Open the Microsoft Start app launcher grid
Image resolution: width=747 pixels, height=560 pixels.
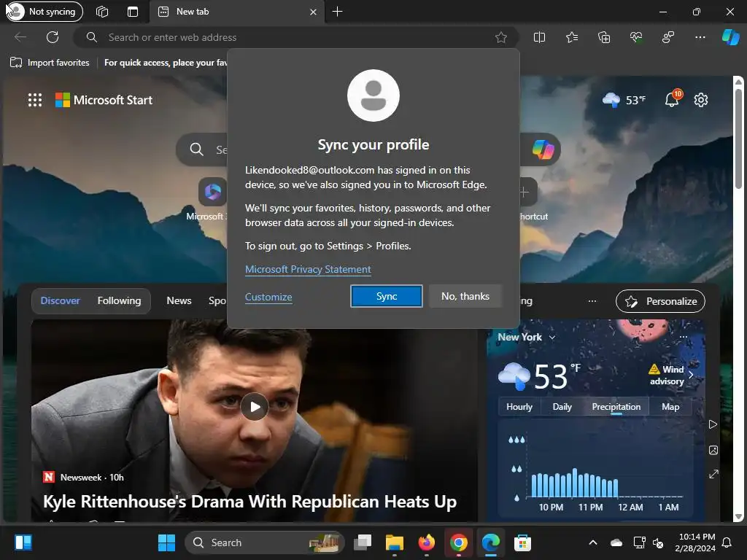coord(35,100)
